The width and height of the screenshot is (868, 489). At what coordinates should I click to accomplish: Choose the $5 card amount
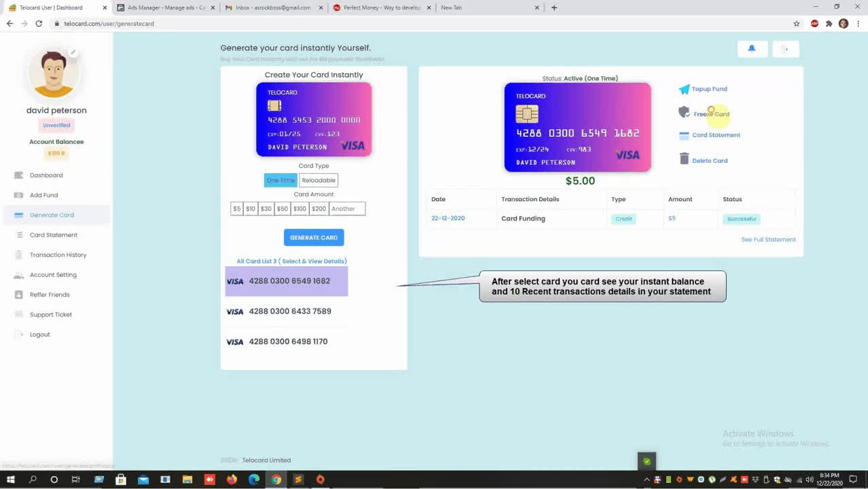(x=237, y=209)
